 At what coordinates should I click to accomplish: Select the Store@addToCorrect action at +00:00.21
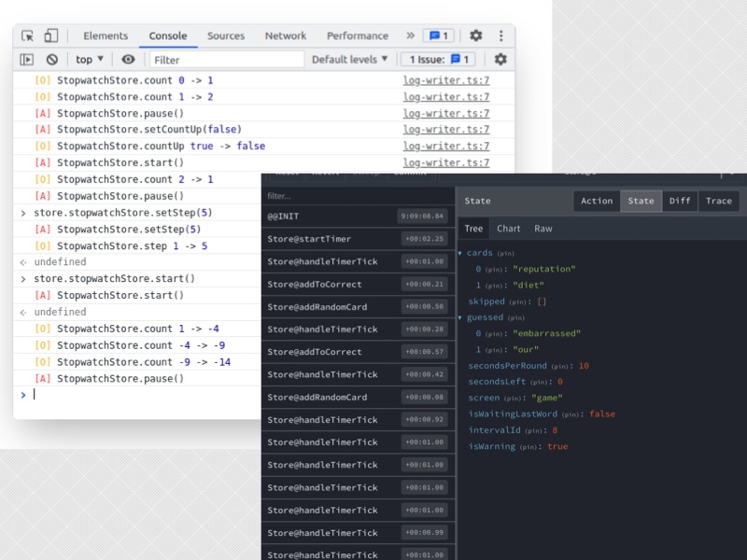point(358,285)
